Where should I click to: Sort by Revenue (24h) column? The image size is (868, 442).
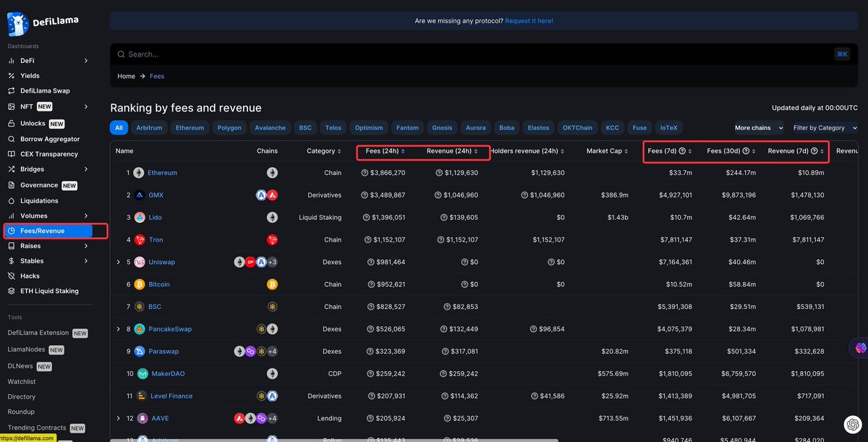452,151
